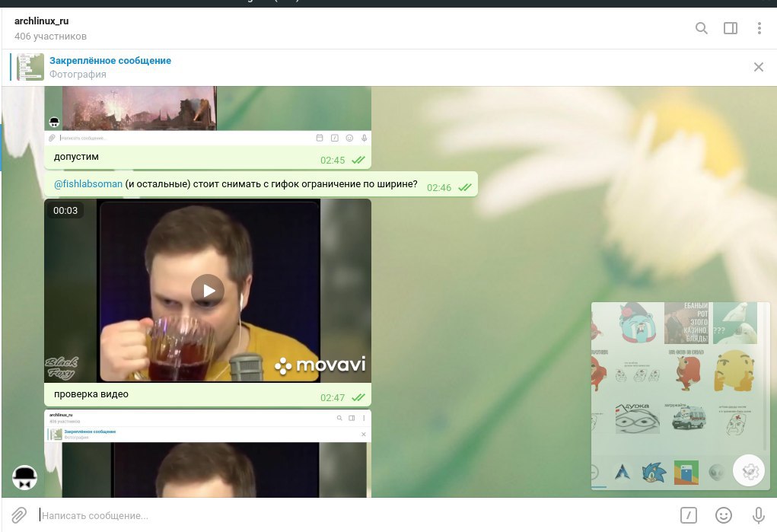Send the angry doctor sketch sticker
Image resolution: width=777 pixels, height=532 pixels.
pos(736,419)
